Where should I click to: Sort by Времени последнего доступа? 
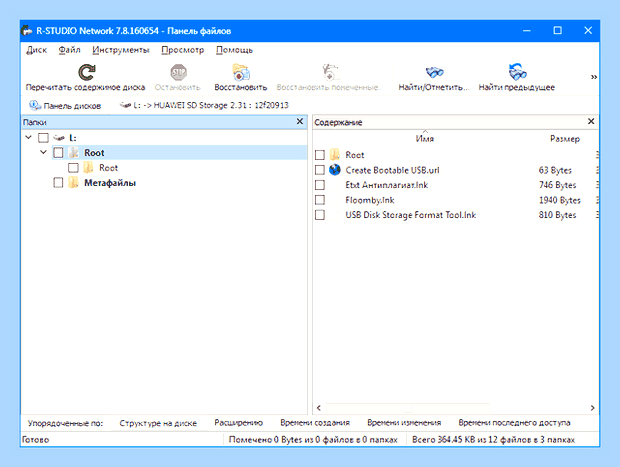pos(514,423)
